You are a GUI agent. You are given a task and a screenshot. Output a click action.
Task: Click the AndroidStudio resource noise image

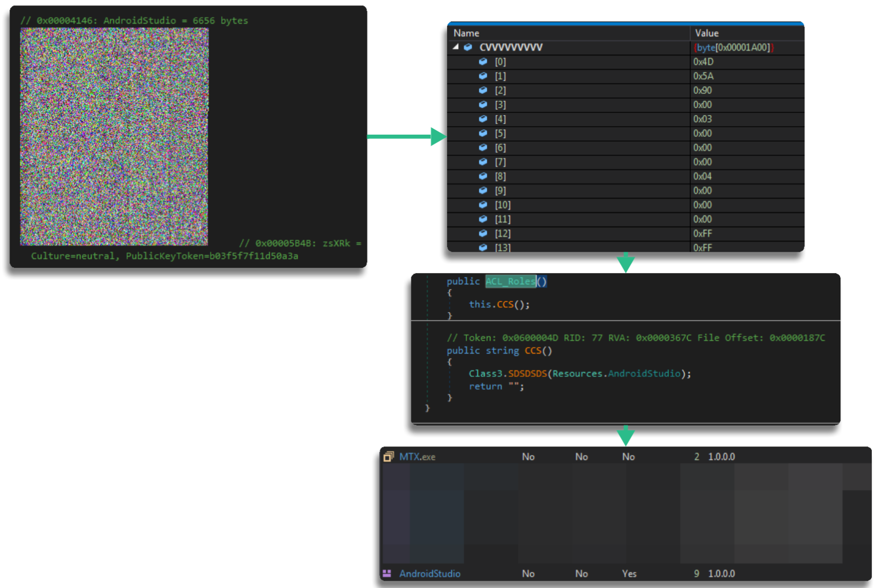tap(114, 136)
